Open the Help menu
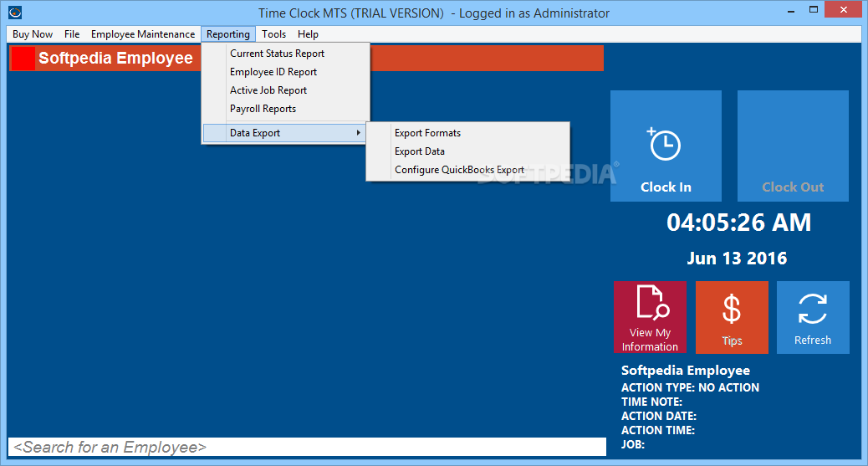 (x=308, y=34)
